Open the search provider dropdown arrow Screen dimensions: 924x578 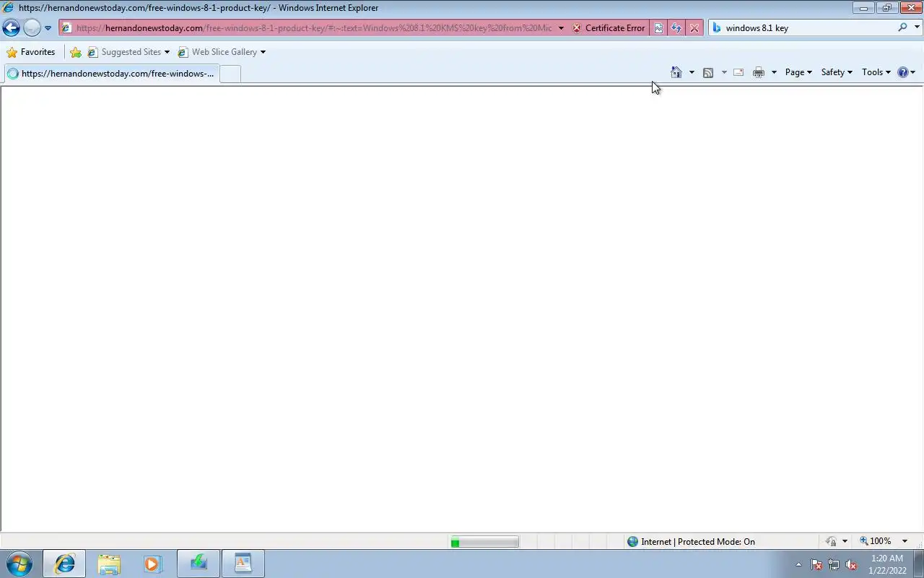click(x=918, y=27)
